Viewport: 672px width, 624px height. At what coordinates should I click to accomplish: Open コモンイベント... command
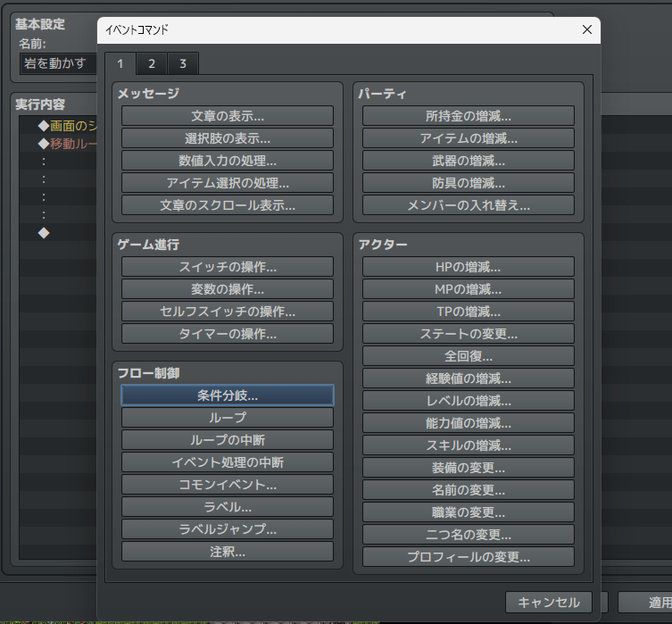228,484
